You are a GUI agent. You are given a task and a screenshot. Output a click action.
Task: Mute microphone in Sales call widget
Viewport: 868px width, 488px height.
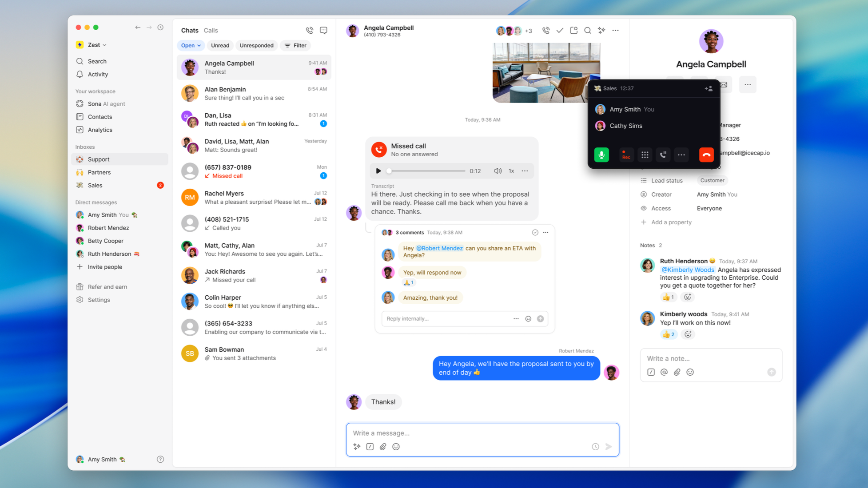(x=601, y=155)
